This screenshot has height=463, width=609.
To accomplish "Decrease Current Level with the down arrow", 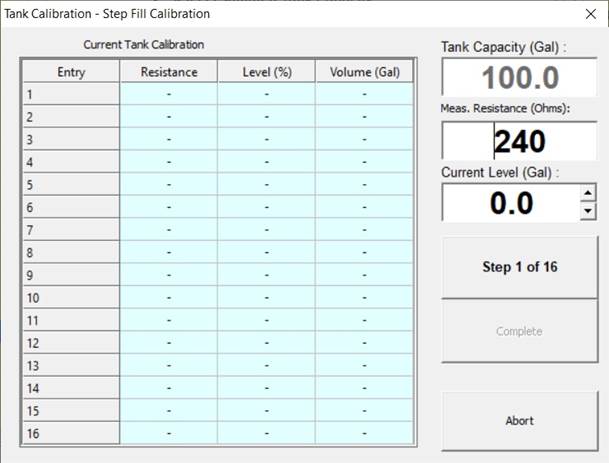I will pyautogui.click(x=588, y=212).
